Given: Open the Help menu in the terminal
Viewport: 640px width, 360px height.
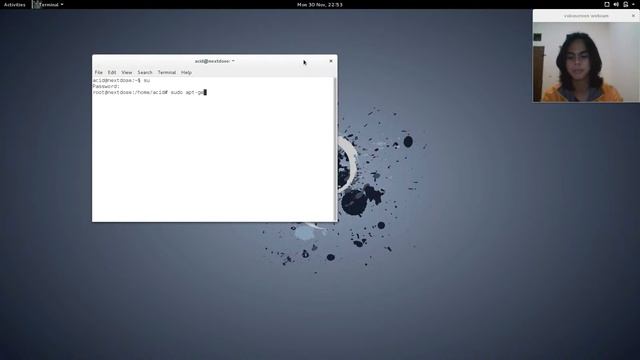Looking at the screenshot, I should [186, 72].
